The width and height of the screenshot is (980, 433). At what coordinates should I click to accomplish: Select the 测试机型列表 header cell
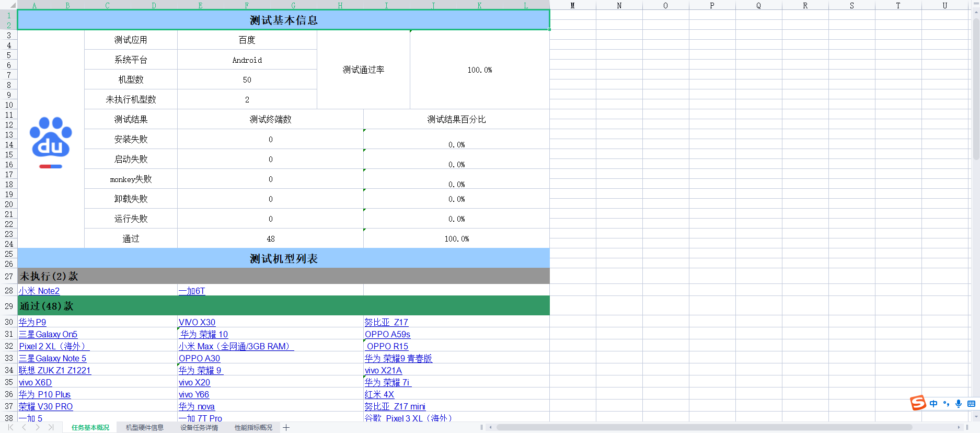point(283,258)
